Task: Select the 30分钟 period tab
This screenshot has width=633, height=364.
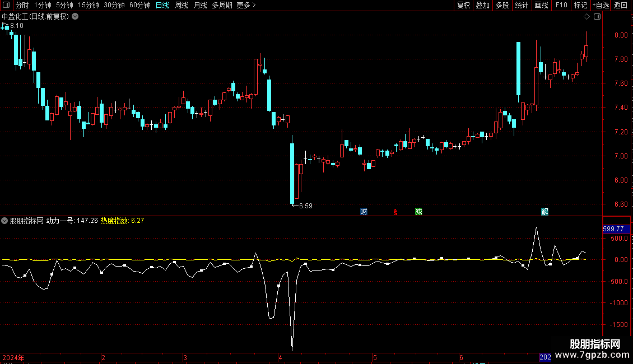Action: coord(114,5)
